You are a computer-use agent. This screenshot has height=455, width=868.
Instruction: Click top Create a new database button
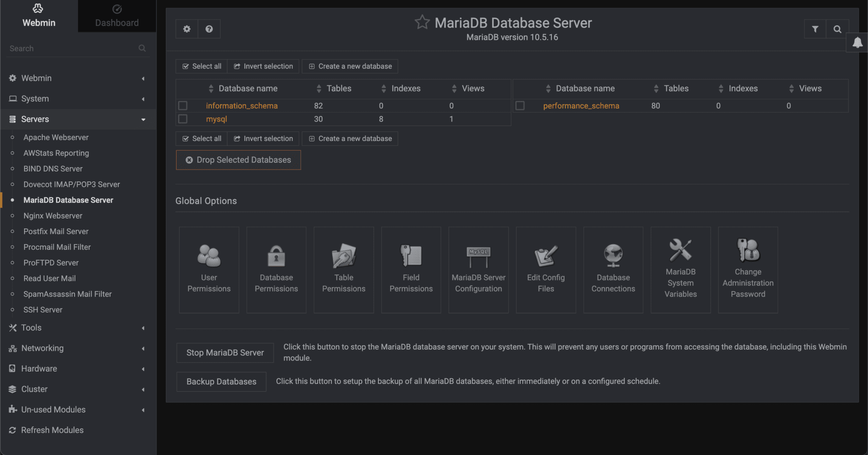[x=350, y=66]
